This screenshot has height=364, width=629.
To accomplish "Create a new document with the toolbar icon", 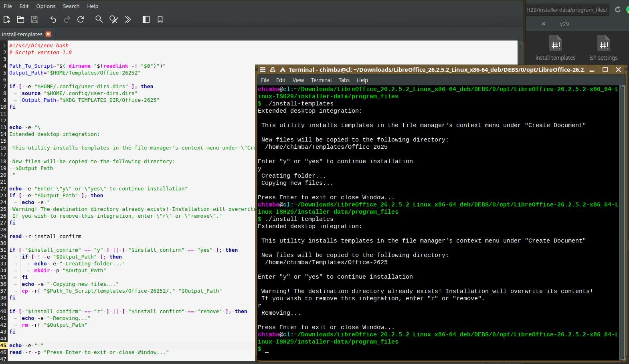I will coord(7,19).
